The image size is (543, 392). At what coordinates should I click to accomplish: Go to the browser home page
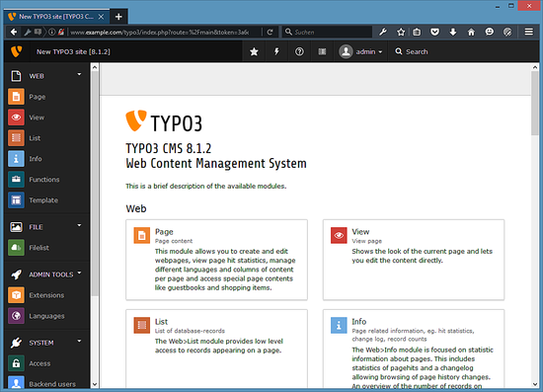[x=471, y=33]
